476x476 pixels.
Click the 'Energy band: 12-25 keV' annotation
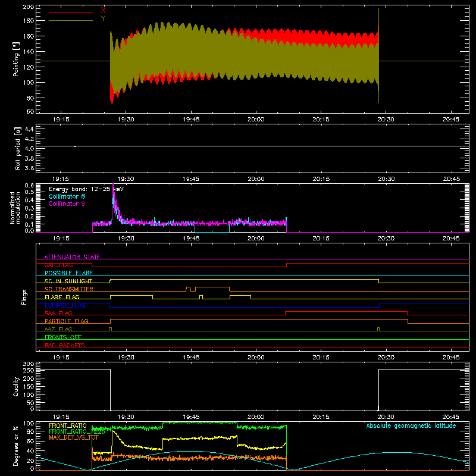(86, 189)
